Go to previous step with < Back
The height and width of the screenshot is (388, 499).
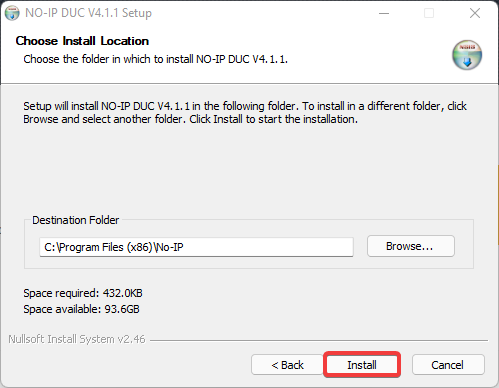287,365
